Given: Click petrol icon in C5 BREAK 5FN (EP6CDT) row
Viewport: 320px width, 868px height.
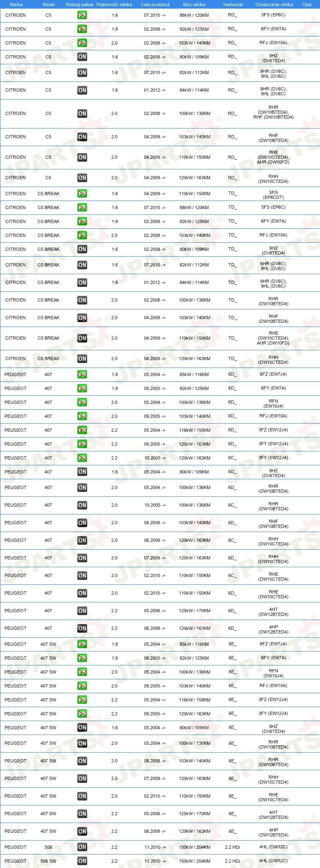Looking at the screenshot, I should point(82,194).
